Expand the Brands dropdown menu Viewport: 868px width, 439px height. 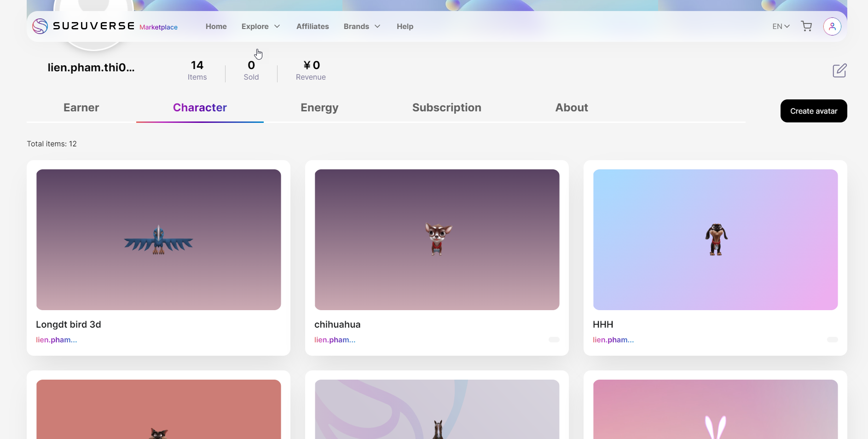(362, 26)
